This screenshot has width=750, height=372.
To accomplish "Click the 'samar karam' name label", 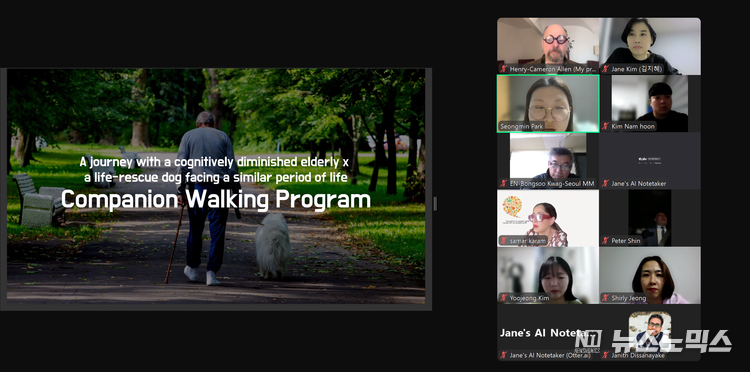I will point(527,241).
